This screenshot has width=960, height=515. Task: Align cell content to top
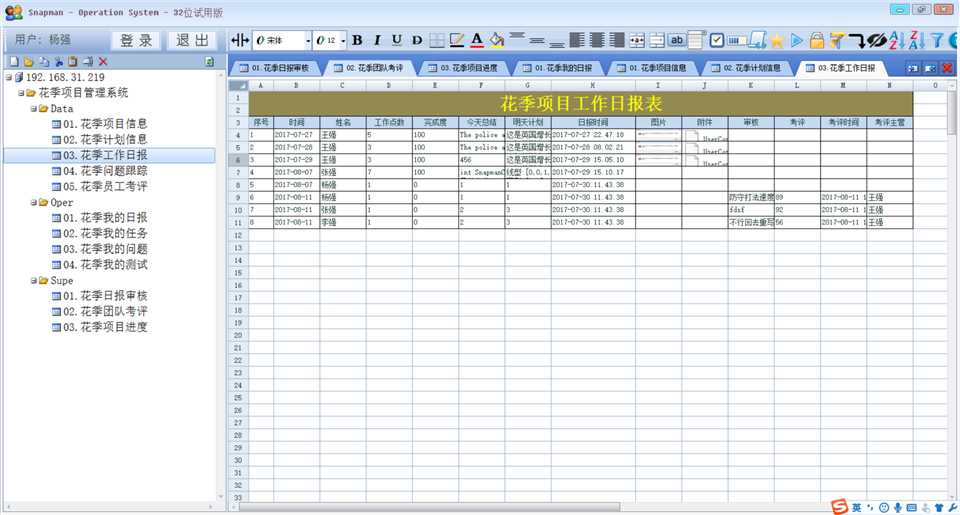pos(517,36)
